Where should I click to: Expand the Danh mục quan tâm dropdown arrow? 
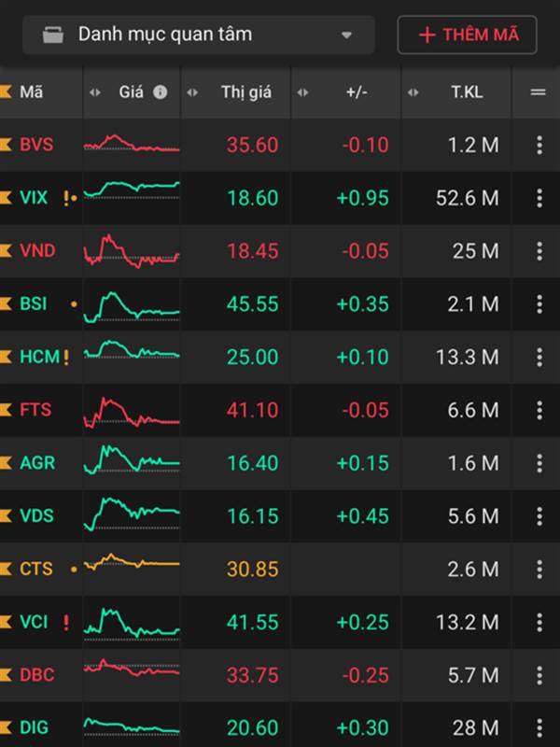click(346, 35)
